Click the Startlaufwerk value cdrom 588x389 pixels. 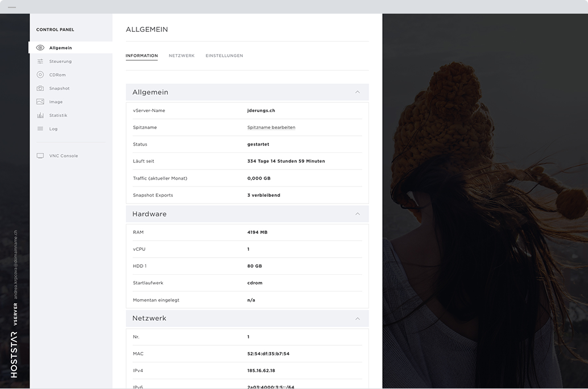[x=255, y=283]
